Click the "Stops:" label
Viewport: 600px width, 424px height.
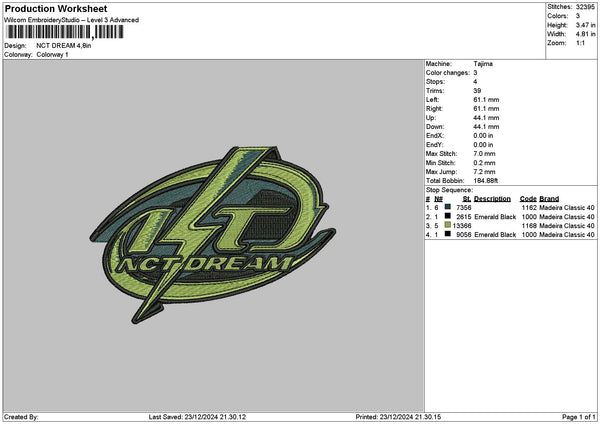(435, 82)
